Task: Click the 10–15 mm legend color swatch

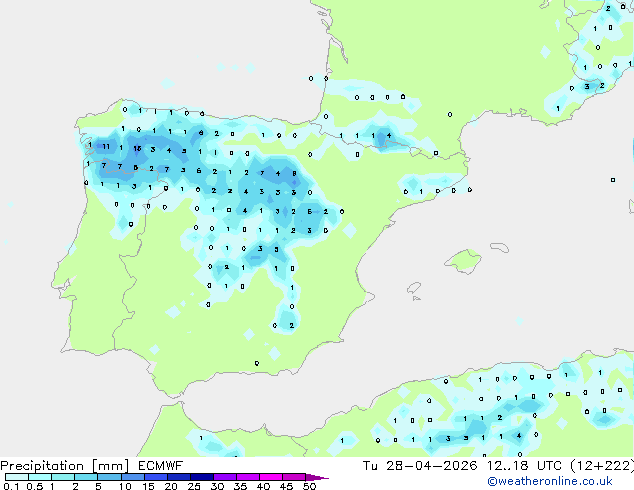Action: [132, 477]
